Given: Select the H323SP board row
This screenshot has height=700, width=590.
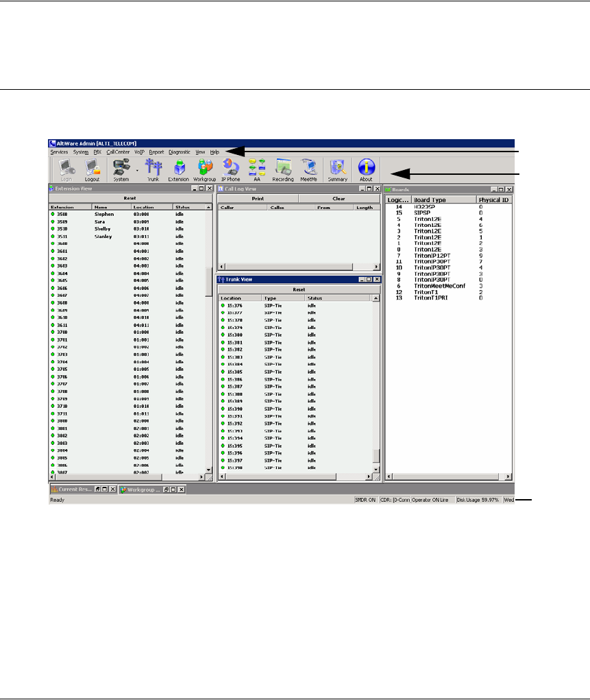Looking at the screenshot, I should [448, 207].
